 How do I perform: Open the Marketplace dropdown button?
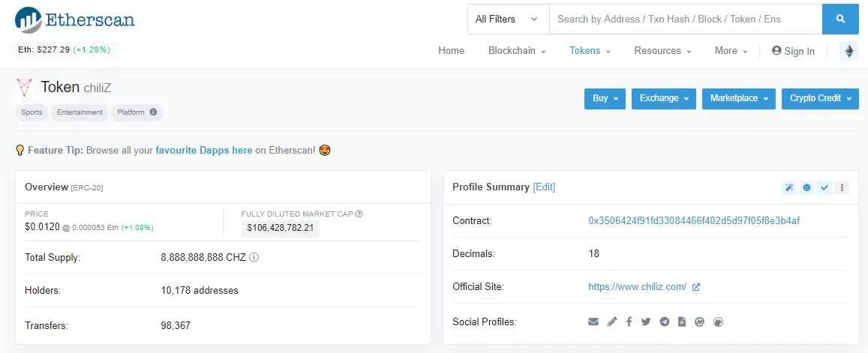tap(739, 98)
